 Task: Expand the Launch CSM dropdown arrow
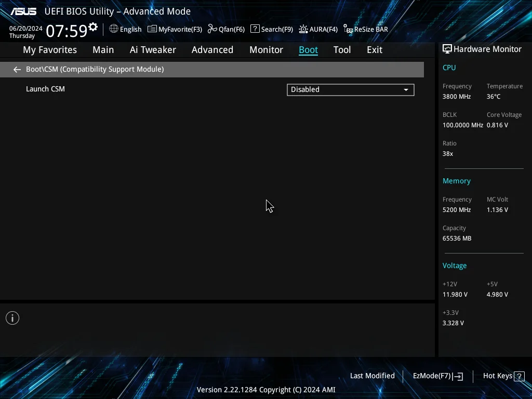tap(406, 90)
